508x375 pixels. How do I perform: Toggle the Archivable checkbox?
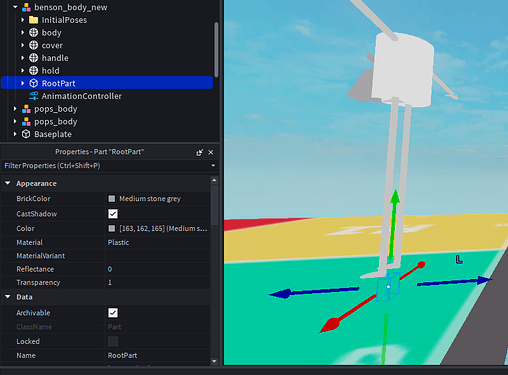coord(113,313)
